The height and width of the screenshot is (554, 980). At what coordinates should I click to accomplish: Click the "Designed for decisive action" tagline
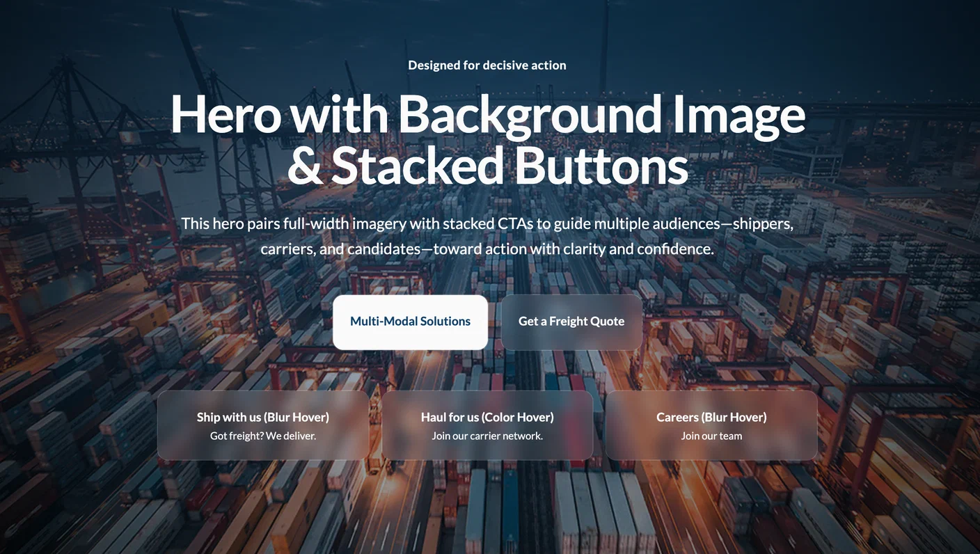point(487,65)
